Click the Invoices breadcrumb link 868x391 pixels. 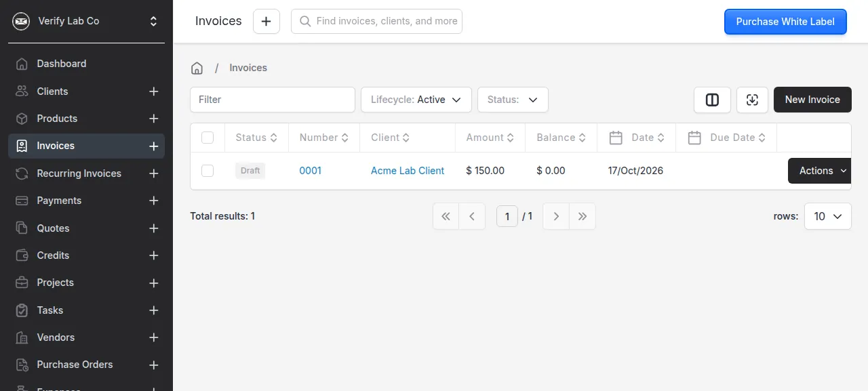(x=248, y=68)
